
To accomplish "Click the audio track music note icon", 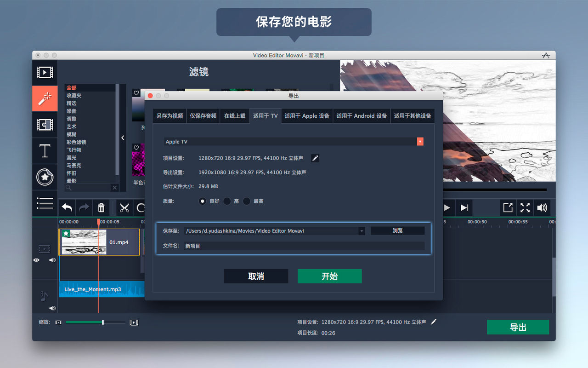I will point(44,296).
